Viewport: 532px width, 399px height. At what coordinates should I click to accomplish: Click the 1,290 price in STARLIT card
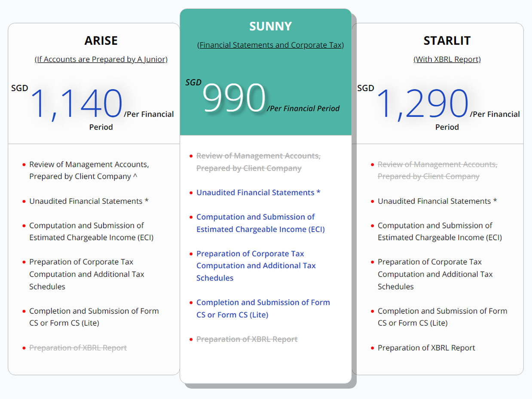tap(422, 104)
